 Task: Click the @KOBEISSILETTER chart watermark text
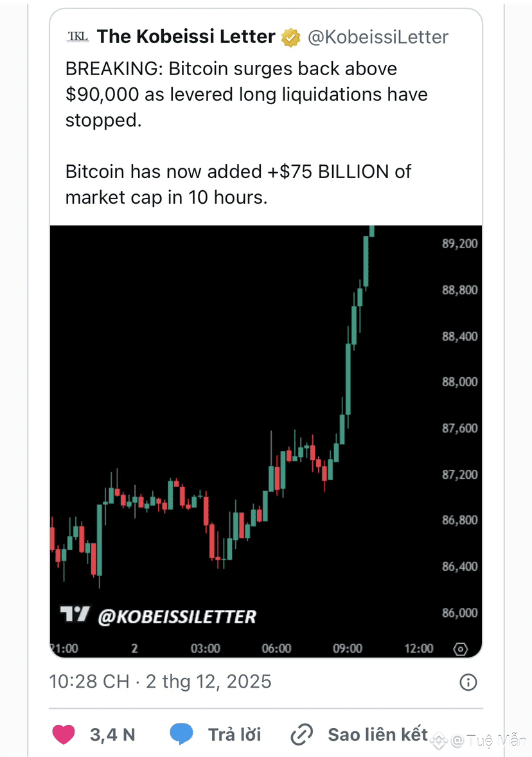[177, 617]
